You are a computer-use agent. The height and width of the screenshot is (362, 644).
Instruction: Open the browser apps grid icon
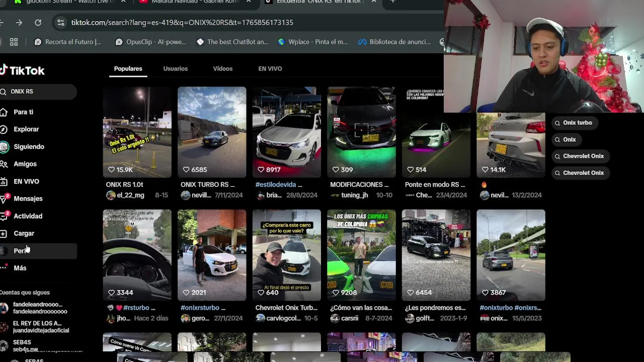[14, 42]
